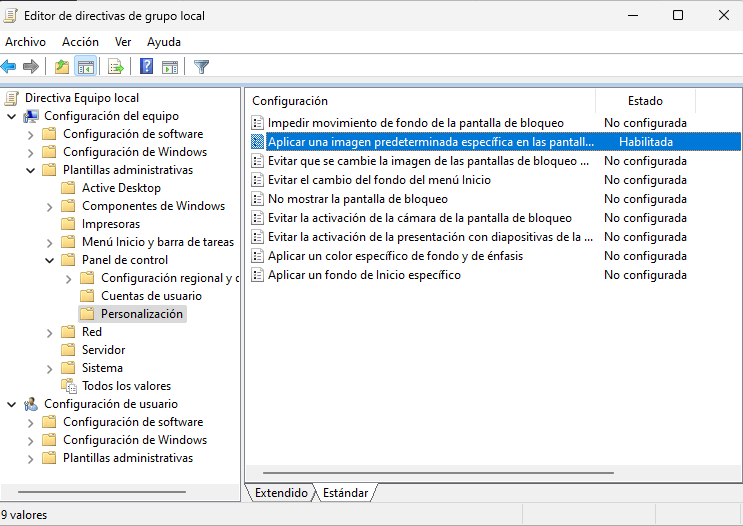Select the Red tree item label
This screenshot has width=743, height=526.
pos(92,332)
